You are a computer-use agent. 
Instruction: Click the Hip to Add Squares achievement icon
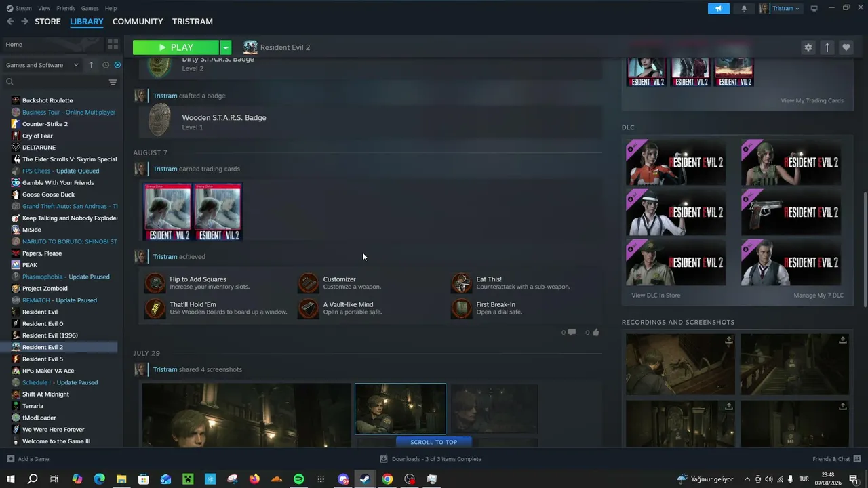click(x=155, y=283)
